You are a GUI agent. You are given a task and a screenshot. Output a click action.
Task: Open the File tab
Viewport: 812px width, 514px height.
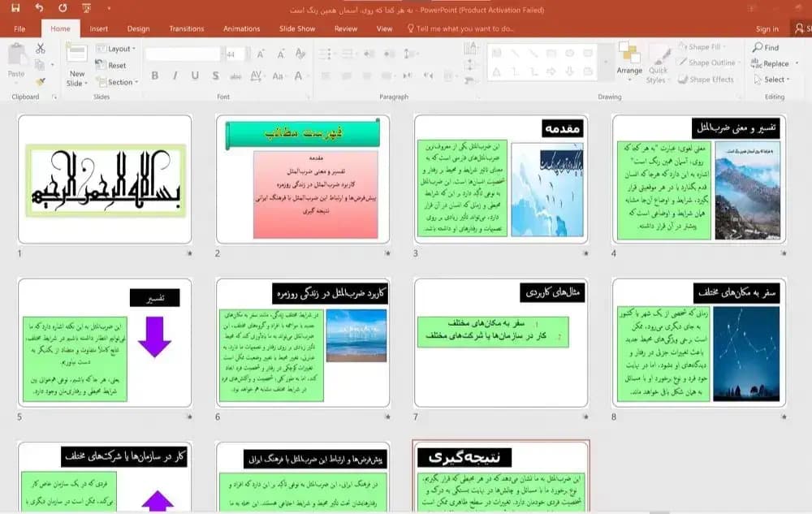coord(19,28)
